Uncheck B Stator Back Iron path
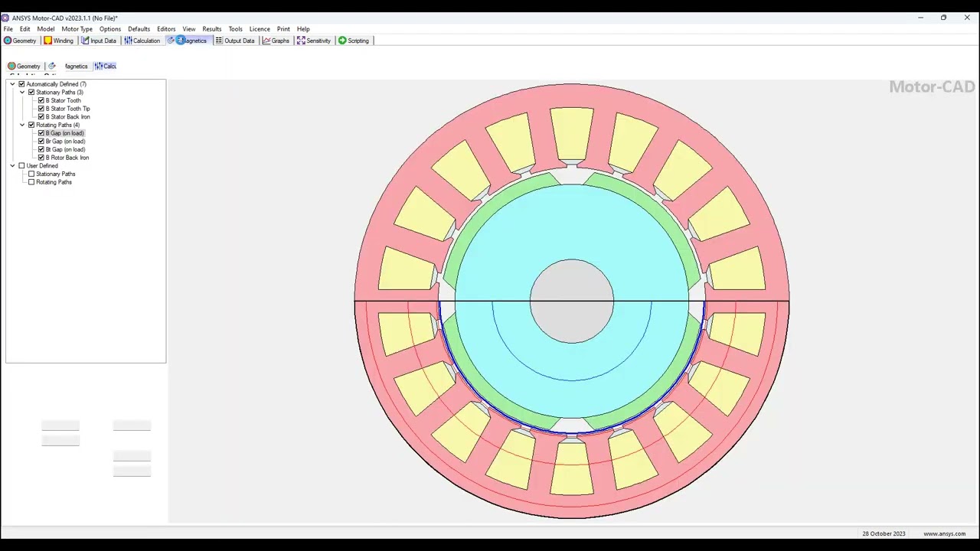The height and width of the screenshot is (551, 980). point(41,117)
